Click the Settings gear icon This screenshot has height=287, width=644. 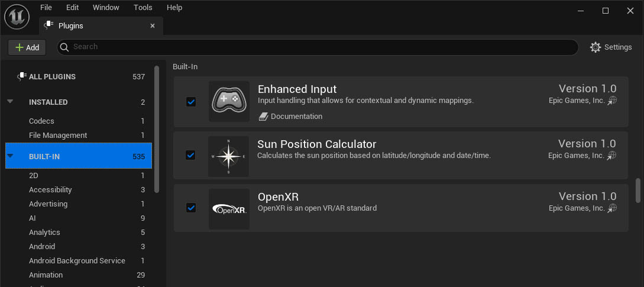596,47
